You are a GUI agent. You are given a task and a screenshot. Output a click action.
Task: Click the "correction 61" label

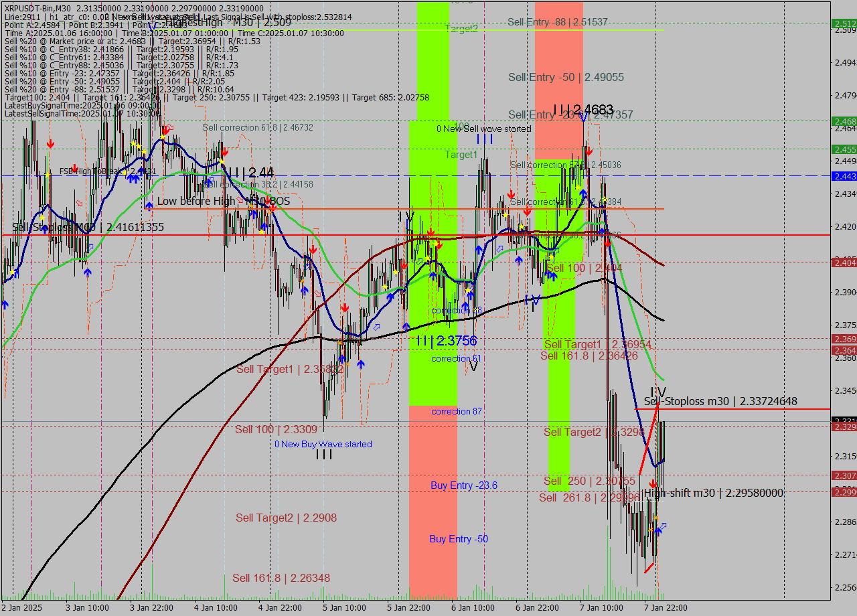457,359
